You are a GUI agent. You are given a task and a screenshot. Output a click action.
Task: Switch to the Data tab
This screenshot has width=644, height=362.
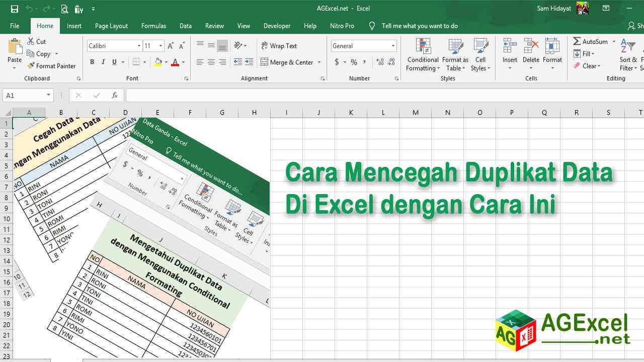point(186,26)
